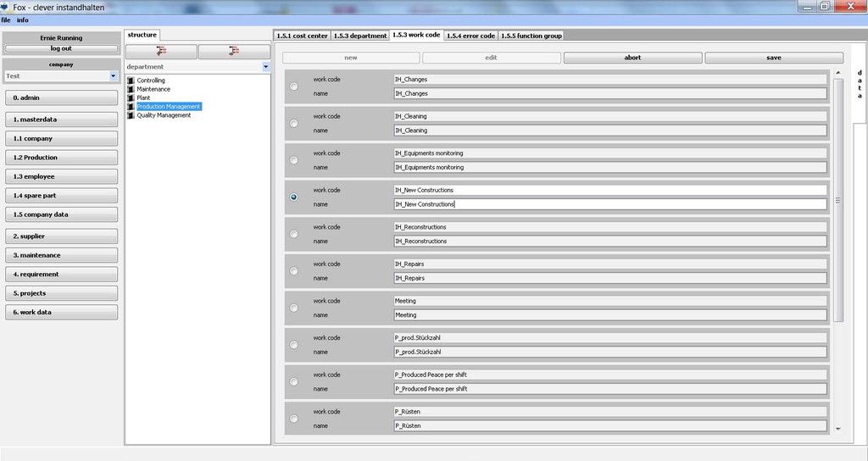The height and width of the screenshot is (461, 868).
Task: Click the Plant department icon
Action: 131,98
